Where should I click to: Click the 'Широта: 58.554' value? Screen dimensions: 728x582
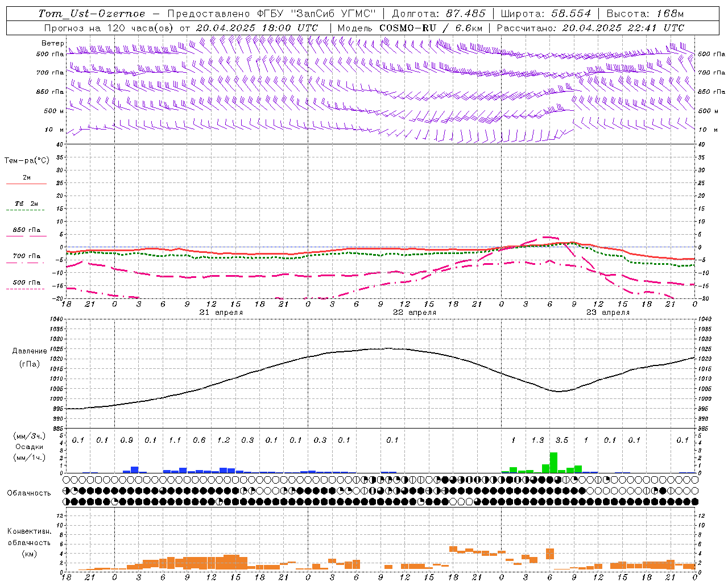tap(546, 14)
